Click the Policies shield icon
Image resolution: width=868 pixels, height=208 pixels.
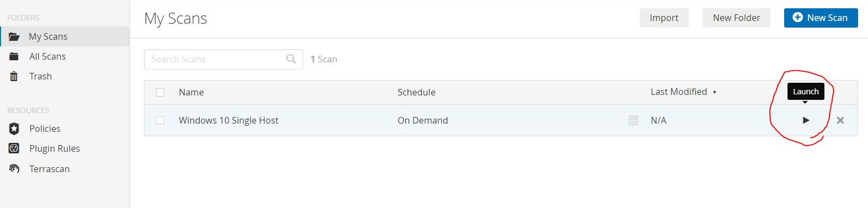coord(14,129)
